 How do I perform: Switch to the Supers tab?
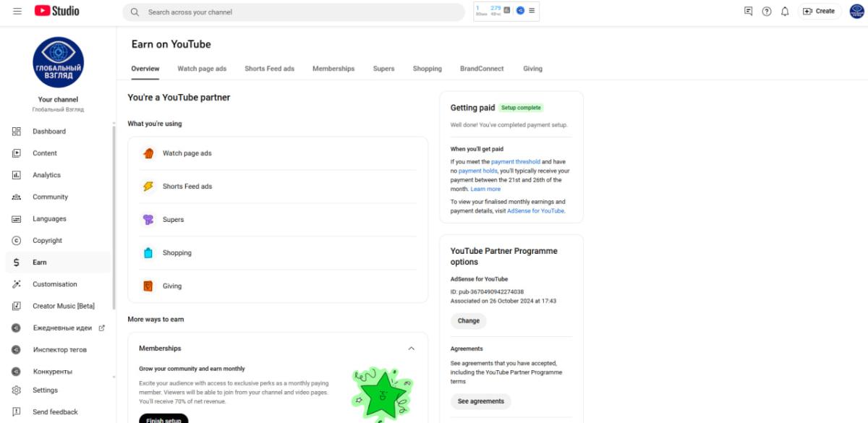pyautogui.click(x=384, y=69)
